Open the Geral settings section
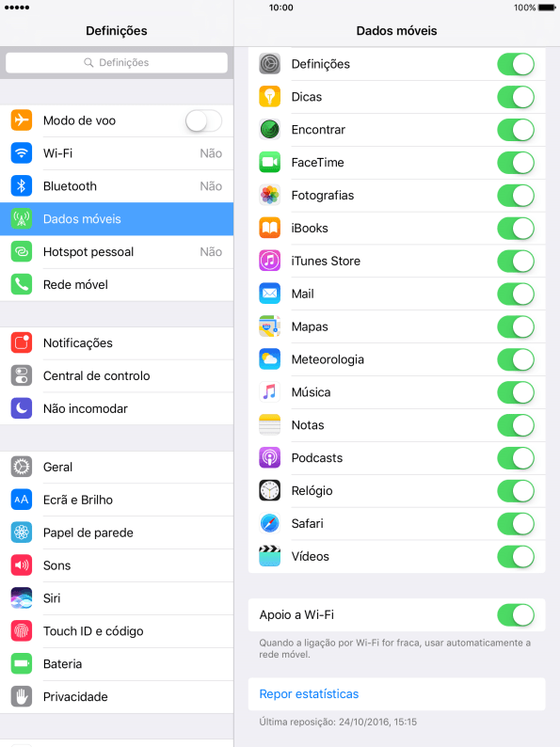The image size is (560, 747). click(117, 467)
